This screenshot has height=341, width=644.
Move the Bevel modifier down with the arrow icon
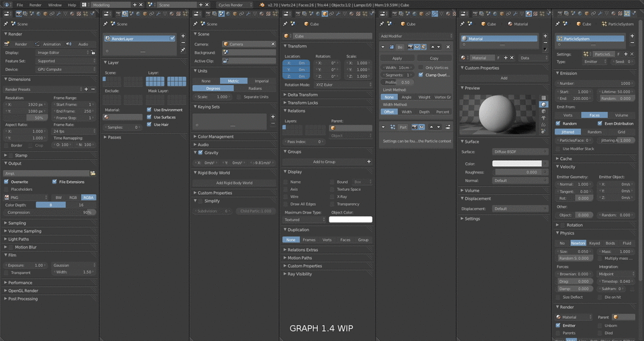tap(439, 47)
